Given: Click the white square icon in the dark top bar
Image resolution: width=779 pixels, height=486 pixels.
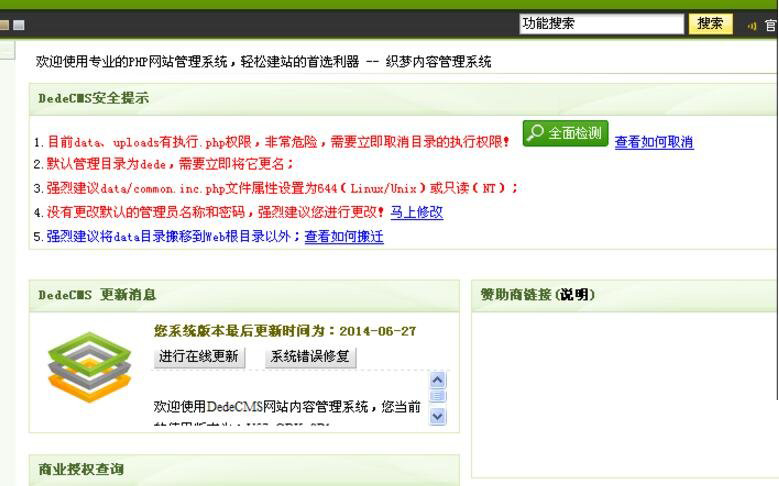Looking at the screenshot, I should click(19, 25).
